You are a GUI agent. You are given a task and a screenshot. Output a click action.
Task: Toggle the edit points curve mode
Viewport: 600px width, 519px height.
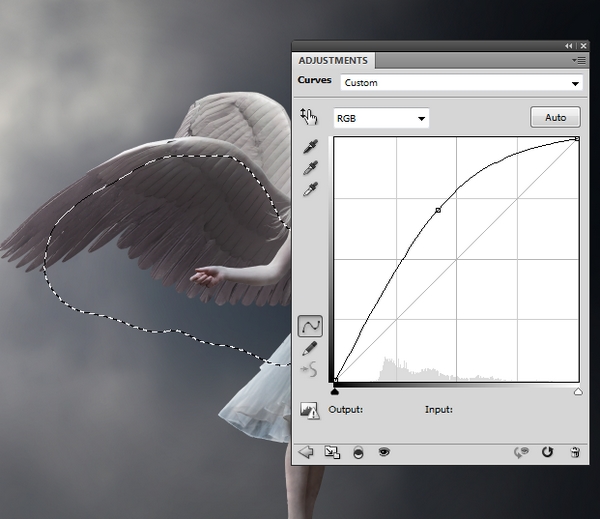pyautogui.click(x=310, y=325)
